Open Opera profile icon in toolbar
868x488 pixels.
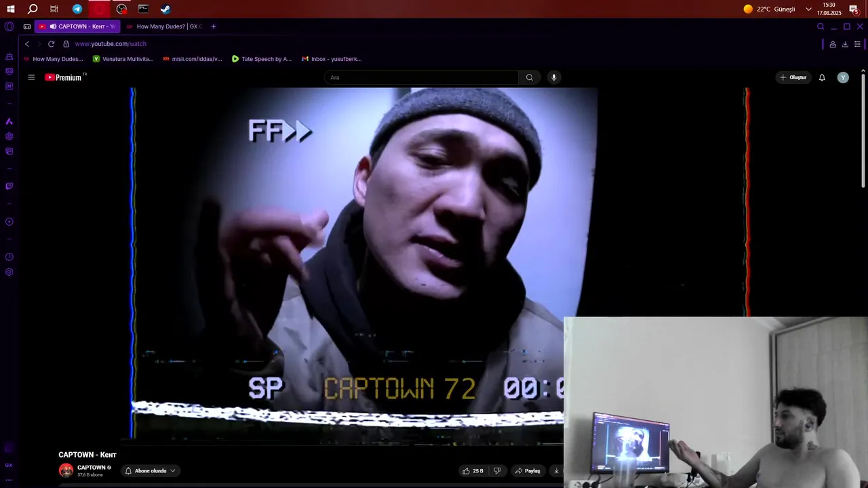point(833,44)
